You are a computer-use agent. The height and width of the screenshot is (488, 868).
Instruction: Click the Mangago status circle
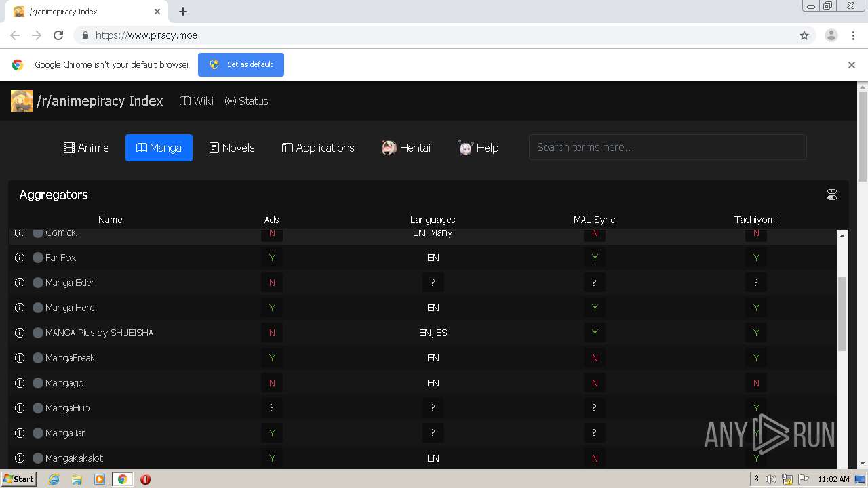pyautogui.click(x=38, y=383)
